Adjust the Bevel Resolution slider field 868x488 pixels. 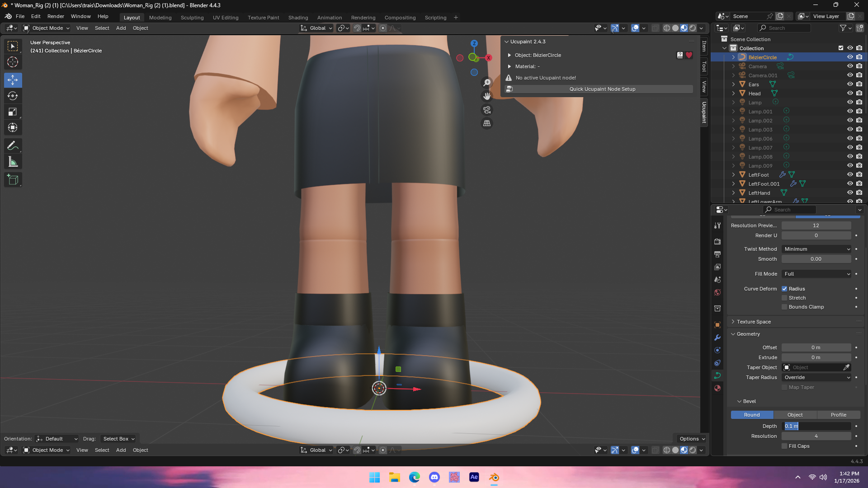coord(816,436)
